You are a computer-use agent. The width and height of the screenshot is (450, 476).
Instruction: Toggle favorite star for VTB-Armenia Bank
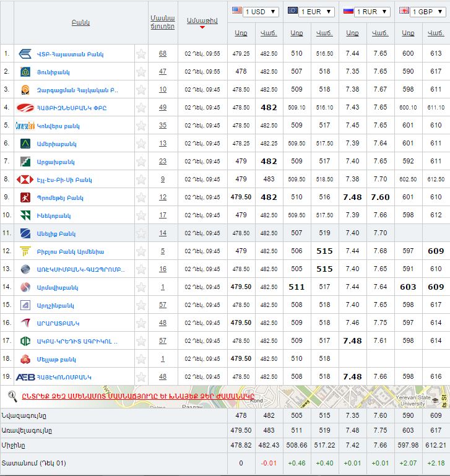pos(141,54)
